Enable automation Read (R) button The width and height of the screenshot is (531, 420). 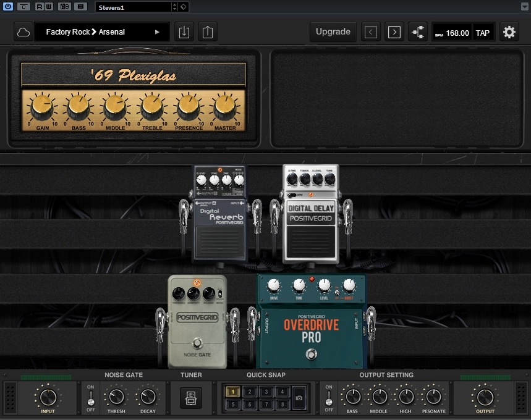(x=40, y=6)
